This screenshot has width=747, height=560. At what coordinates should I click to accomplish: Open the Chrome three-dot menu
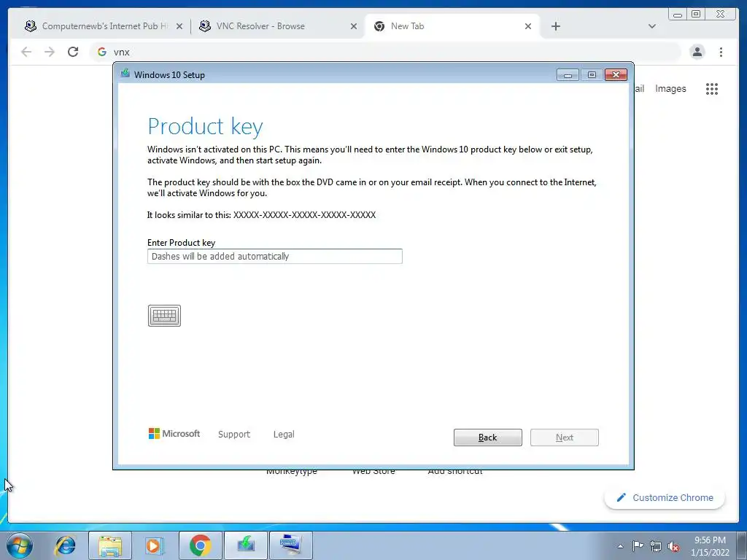tap(721, 52)
